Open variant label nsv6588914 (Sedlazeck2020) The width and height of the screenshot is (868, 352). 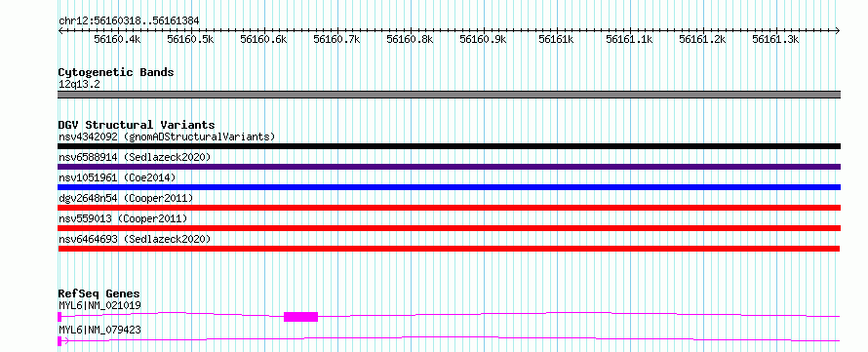[x=135, y=157]
